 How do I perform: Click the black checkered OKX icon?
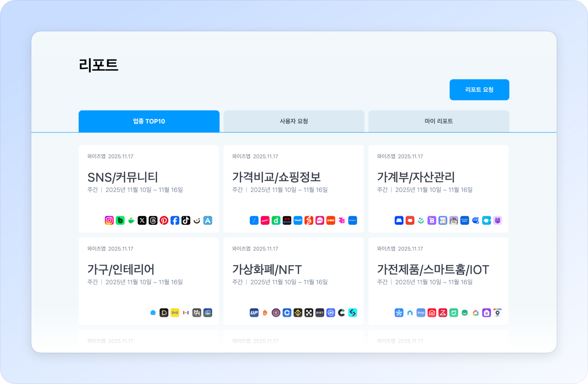309,313
